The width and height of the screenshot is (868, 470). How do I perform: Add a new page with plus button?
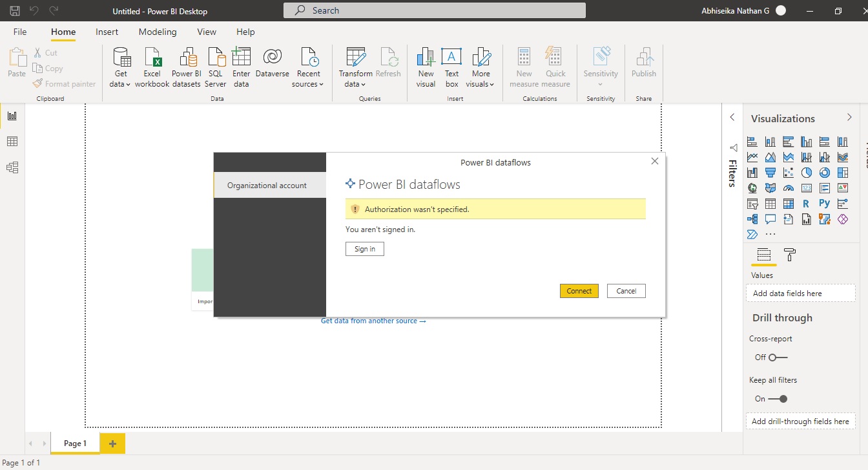point(112,443)
